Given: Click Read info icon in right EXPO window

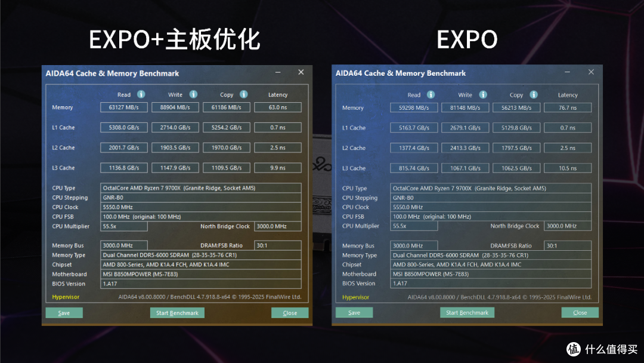Looking at the screenshot, I should click(x=431, y=94).
